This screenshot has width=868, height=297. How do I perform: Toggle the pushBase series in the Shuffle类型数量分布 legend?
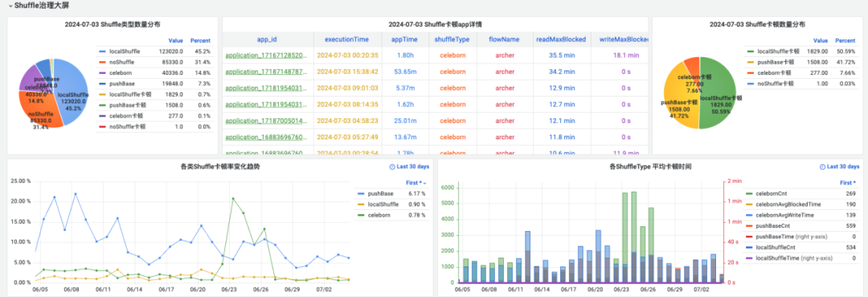pyautogui.click(x=122, y=84)
